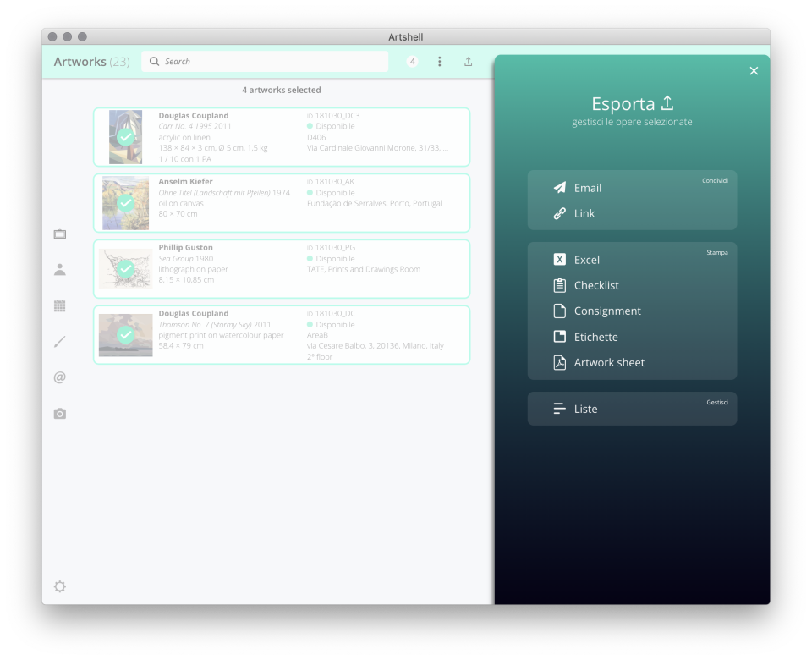The width and height of the screenshot is (812, 660).
Task: Open the three-dot options menu
Action: tap(439, 61)
